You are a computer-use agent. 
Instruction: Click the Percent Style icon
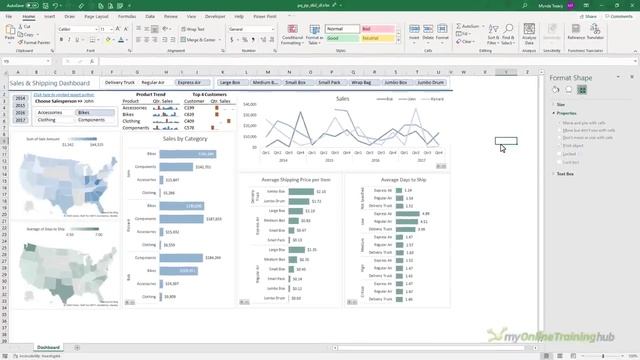click(x=245, y=40)
